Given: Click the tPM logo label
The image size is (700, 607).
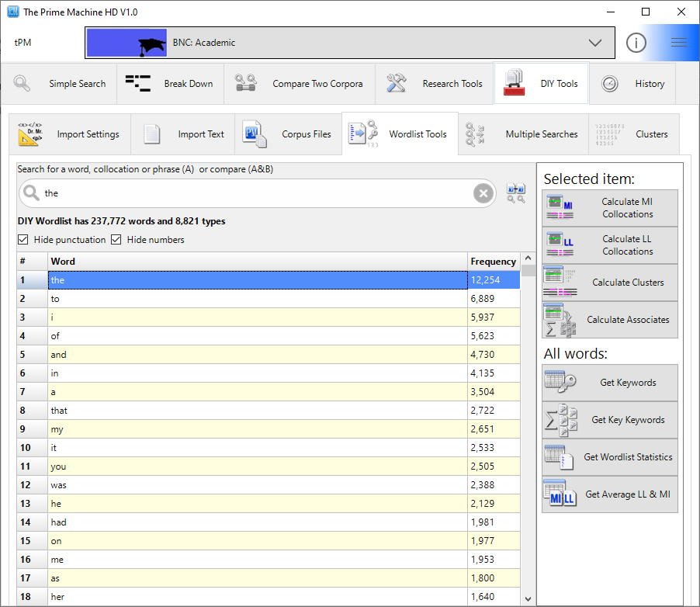Looking at the screenshot, I should pyautogui.click(x=23, y=43).
